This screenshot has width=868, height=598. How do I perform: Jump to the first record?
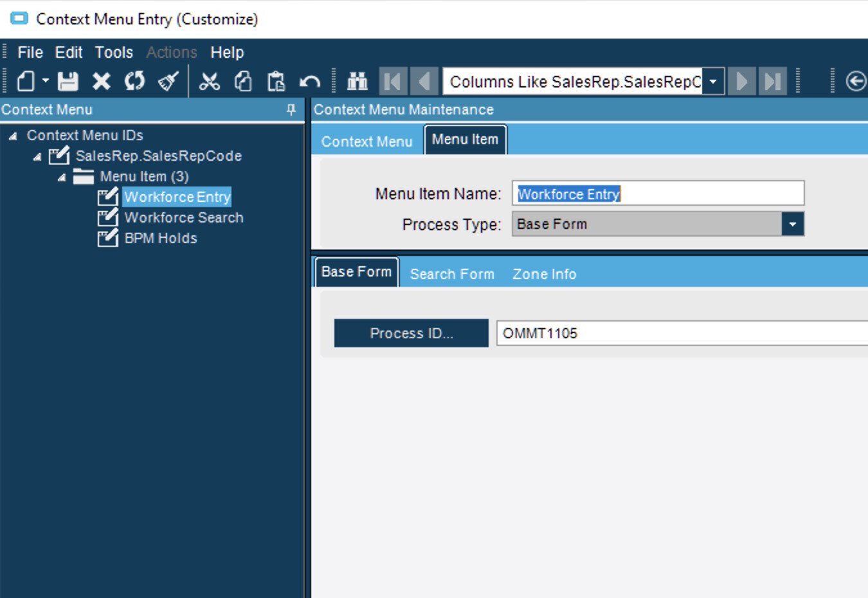coord(393,82)
